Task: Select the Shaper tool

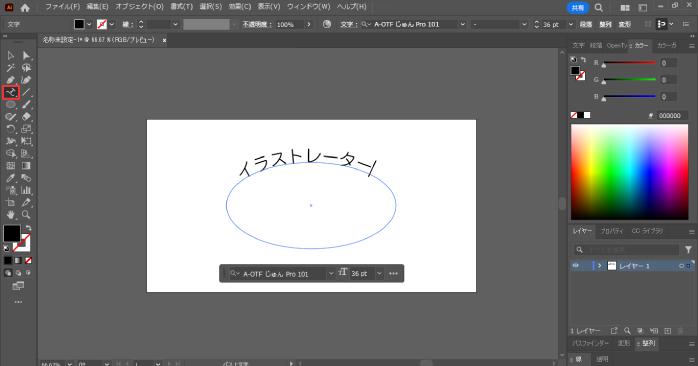Action: (x=11, y=117)
